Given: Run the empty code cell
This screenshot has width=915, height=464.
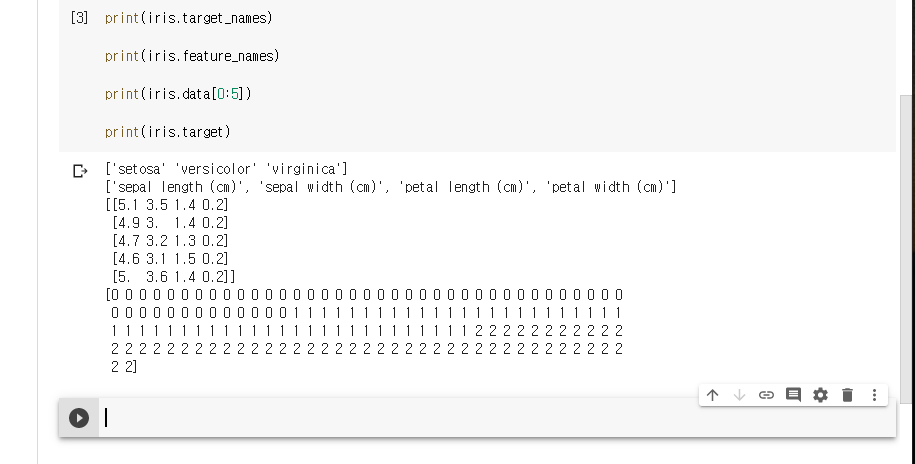Looking at the screenshot, I should click(79, 418).
